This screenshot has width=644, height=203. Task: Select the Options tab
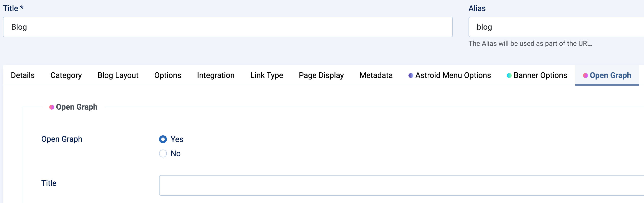coord(168,75)
